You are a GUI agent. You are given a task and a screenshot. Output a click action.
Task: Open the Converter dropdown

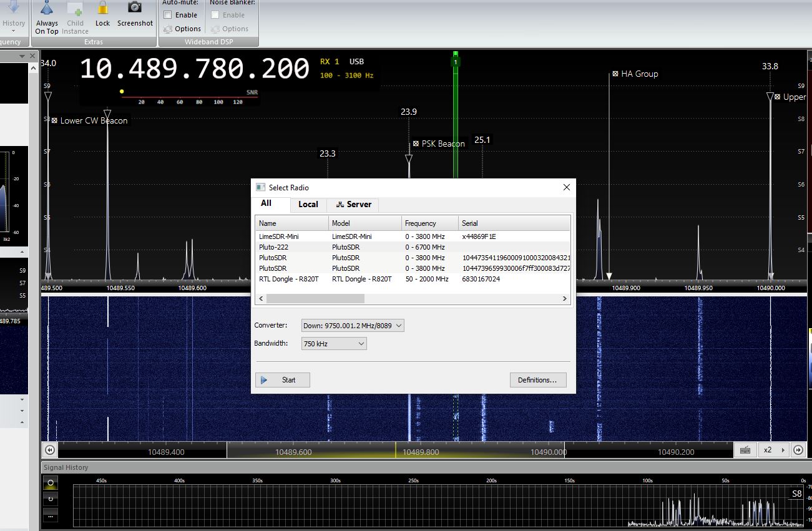click(353, 326)
